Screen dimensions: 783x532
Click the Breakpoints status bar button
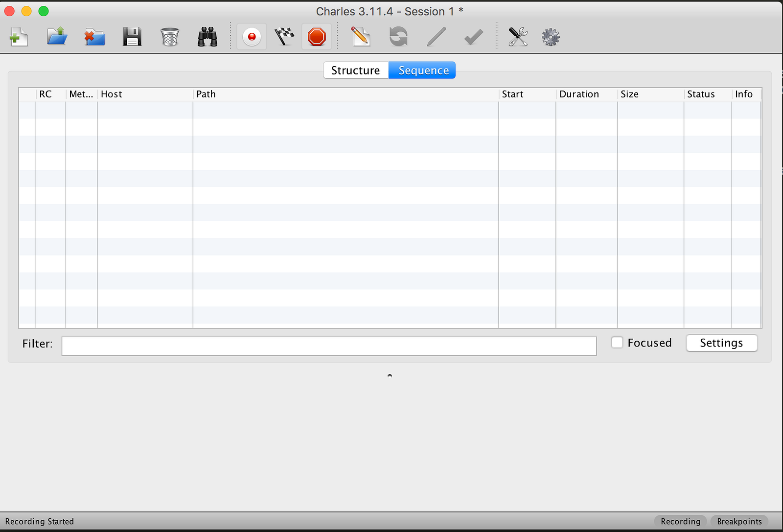click(x=739, y=522)
